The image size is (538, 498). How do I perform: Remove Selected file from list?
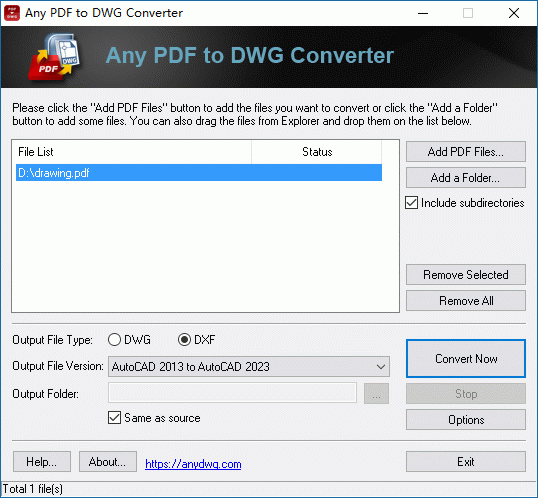(466, 275)
